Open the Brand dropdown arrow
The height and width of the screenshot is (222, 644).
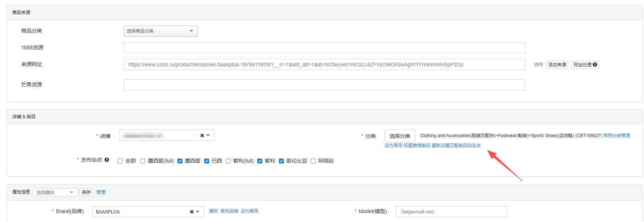pyautogui.click(x=198, y=212)
